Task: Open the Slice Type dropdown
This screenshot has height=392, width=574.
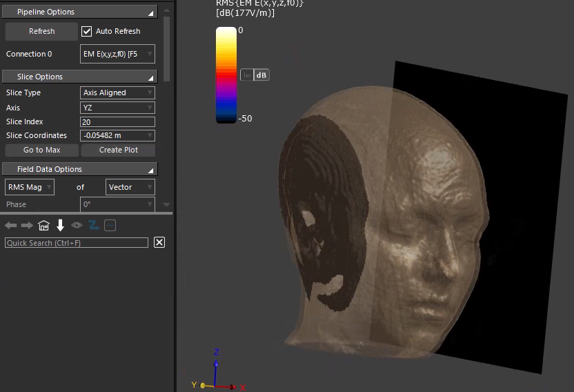Action: [117, 92]
